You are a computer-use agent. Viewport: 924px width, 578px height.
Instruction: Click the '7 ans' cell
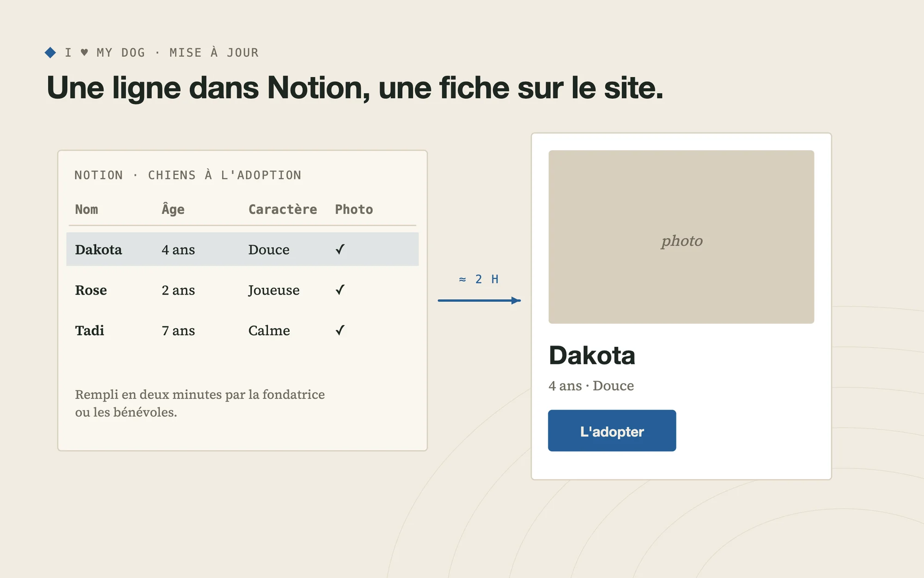coord(178,331)
